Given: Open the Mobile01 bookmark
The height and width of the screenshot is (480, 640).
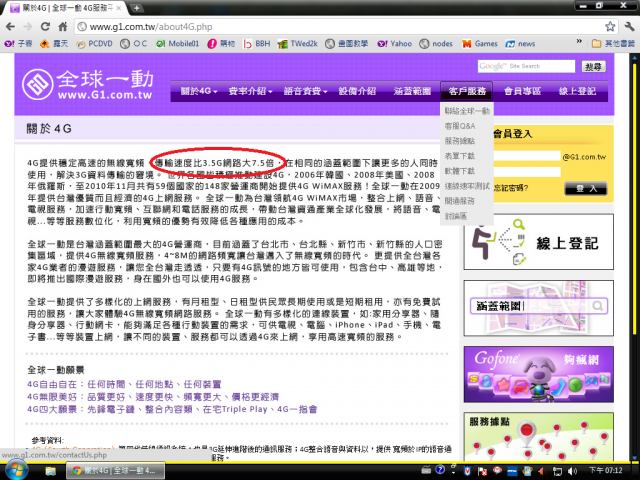Looking at the screenshot, I should (x=178, y=44).
